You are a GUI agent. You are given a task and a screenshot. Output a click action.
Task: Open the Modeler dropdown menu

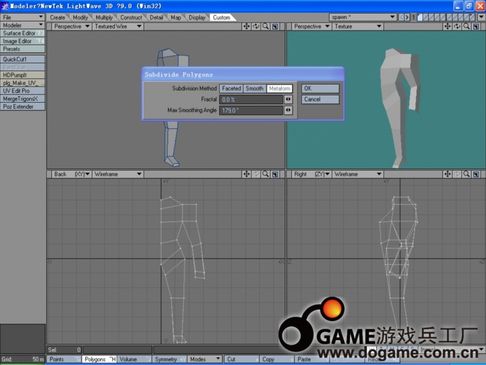click(x=23, y=25)
